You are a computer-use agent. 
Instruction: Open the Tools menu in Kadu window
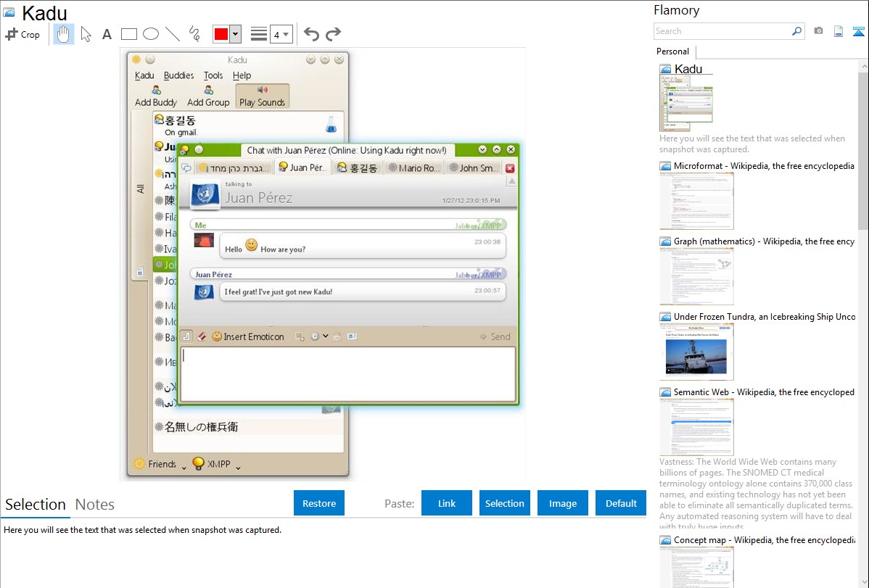[x=213, y=75]
